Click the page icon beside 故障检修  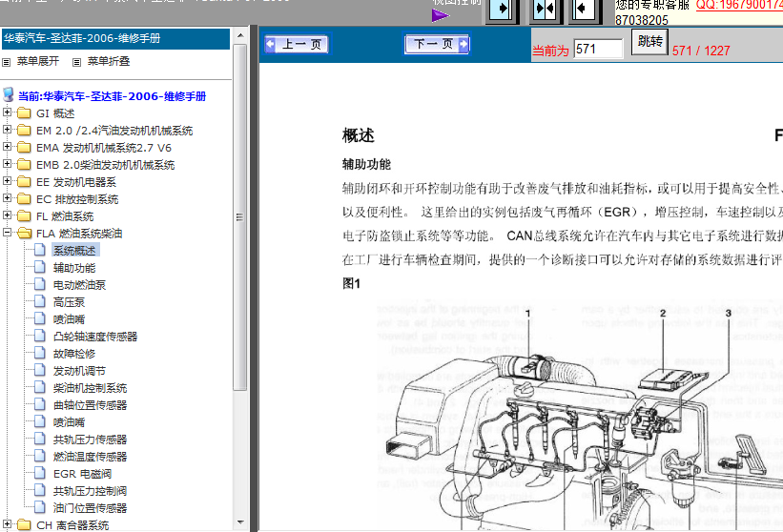click(x=40, y=353)
